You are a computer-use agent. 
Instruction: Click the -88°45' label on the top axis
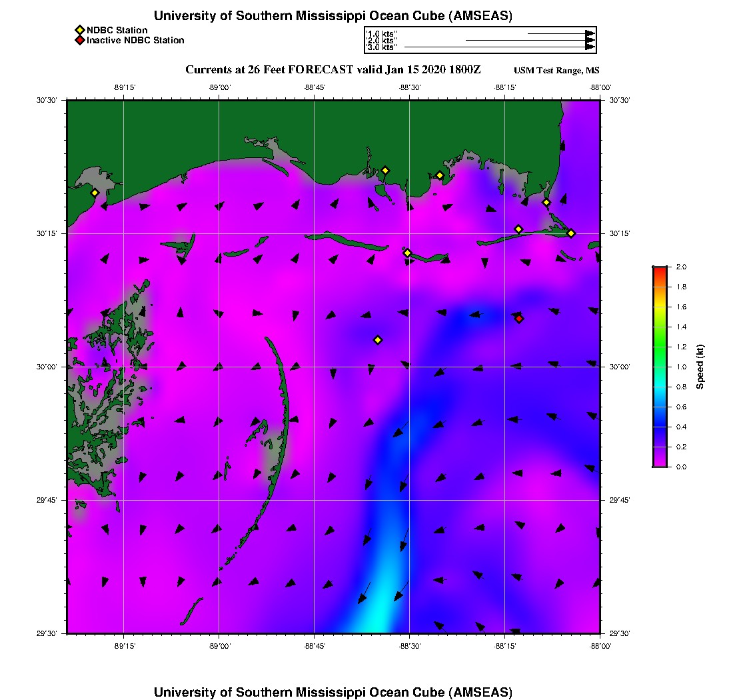click(315, 87)
